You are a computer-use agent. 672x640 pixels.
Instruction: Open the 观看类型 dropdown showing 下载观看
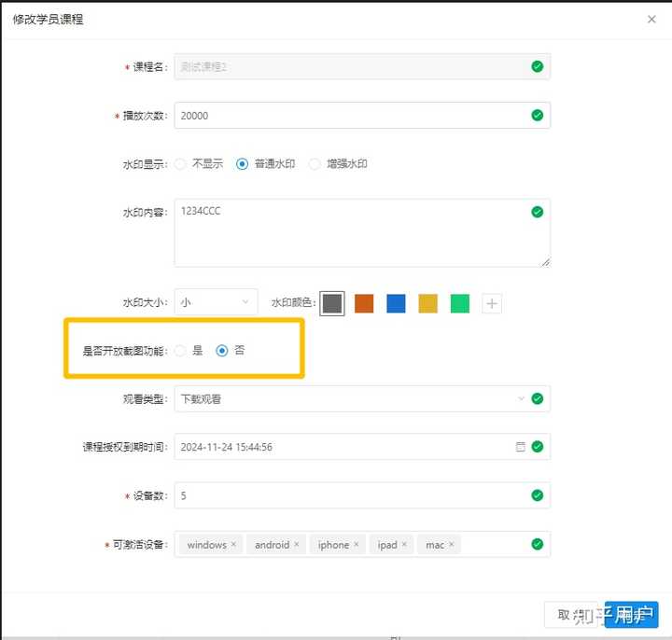tap(362, 398)
